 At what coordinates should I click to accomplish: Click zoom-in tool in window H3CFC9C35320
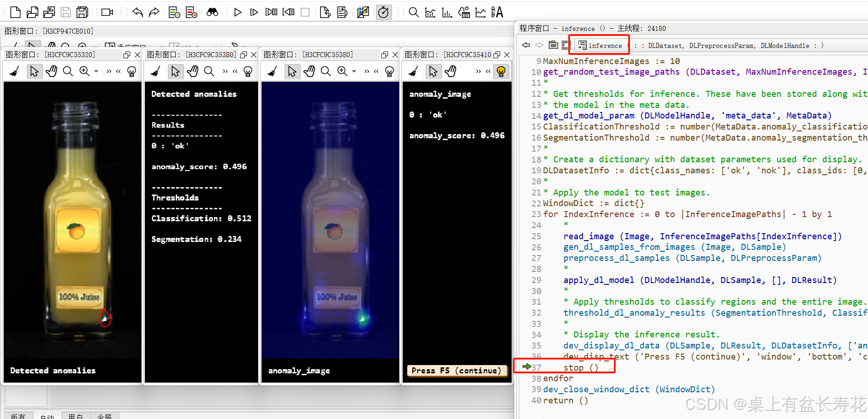pos(84,71)
